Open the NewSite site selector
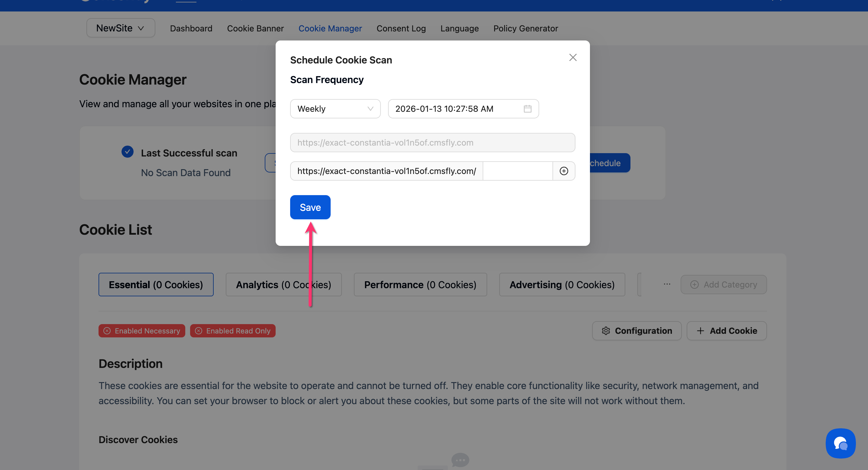Viewport: 868px width, 470px height. [121, 28]
